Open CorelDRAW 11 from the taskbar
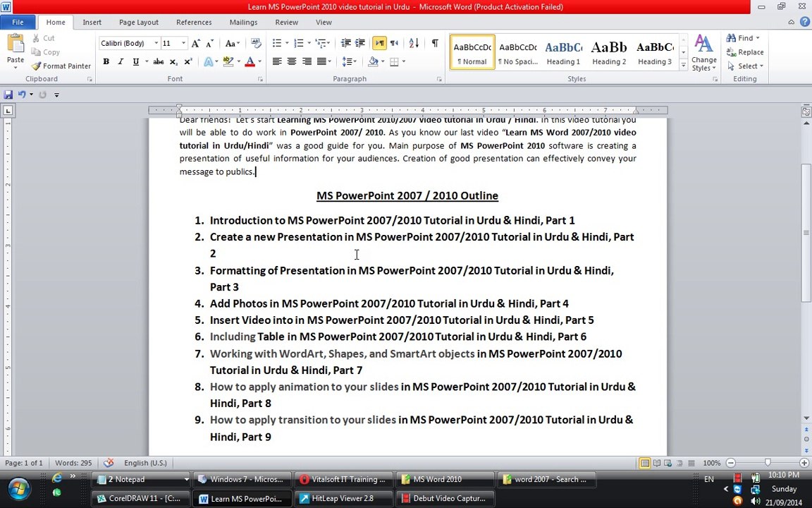This screenshot has width=812, height=508. pos(140,499)
